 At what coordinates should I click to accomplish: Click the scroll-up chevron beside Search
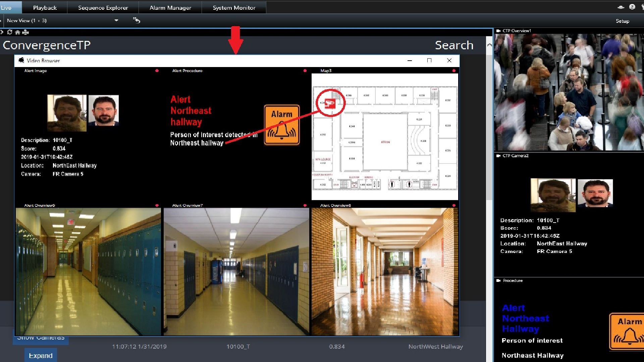coord(489,45)
